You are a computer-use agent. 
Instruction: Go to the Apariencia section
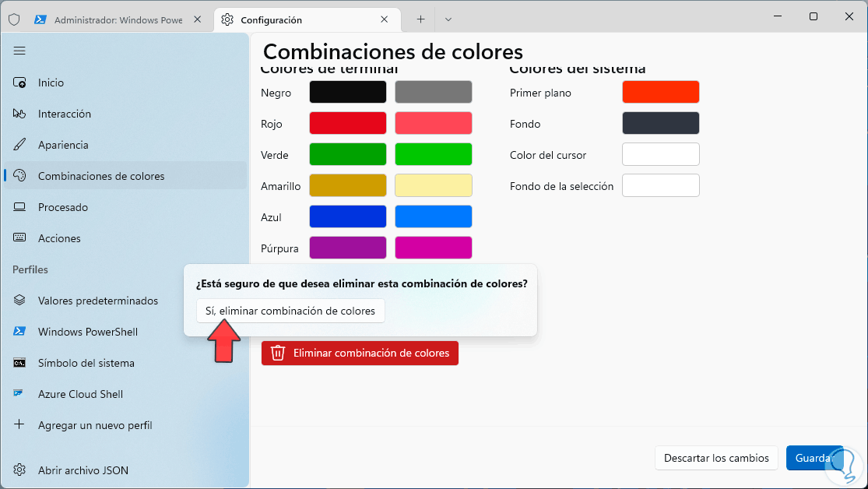point(63,145)
